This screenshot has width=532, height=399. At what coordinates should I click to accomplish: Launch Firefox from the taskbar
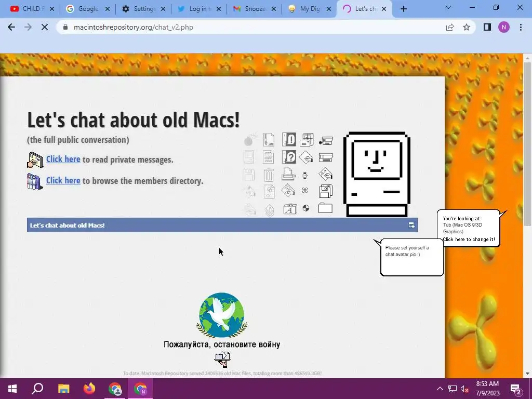pos(89,389)
